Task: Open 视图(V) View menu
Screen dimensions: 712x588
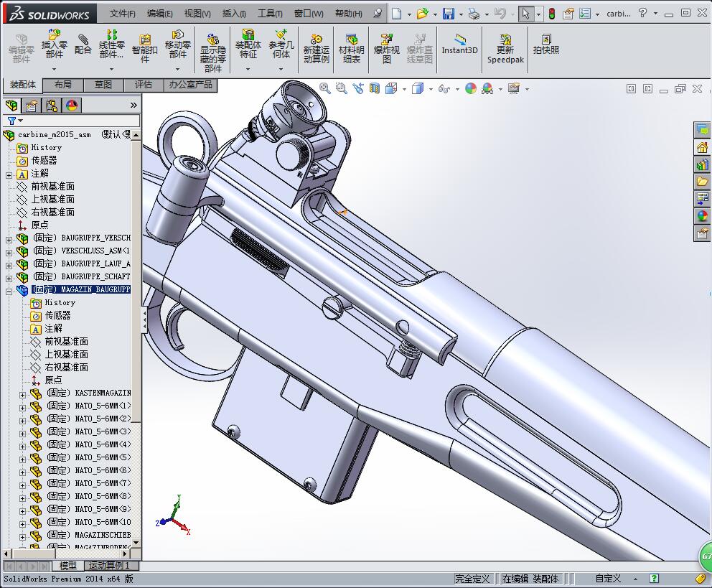Action: [197, 14]
